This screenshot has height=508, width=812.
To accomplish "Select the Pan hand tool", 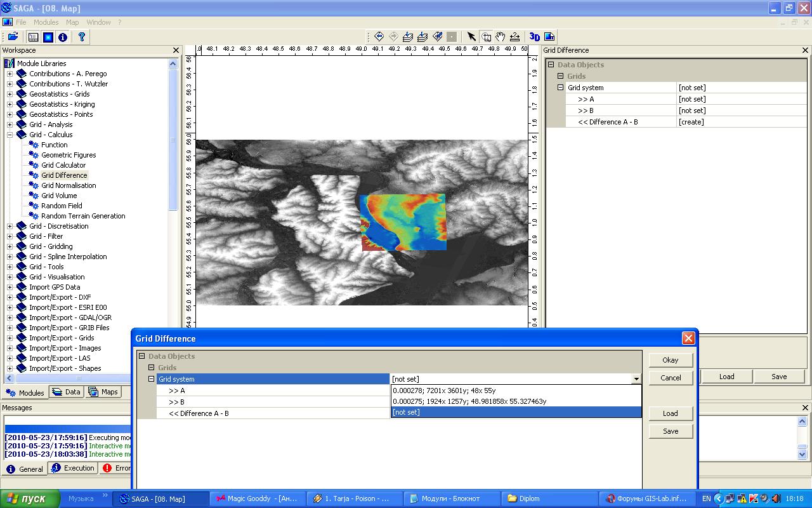I will [x=501, y=37].
